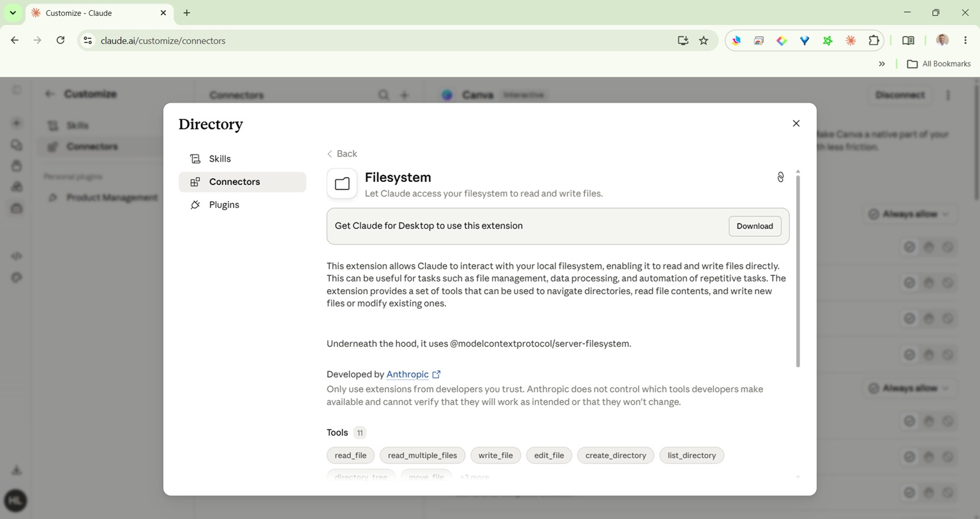Close the Customize - Claude tab

pos(163,13)
